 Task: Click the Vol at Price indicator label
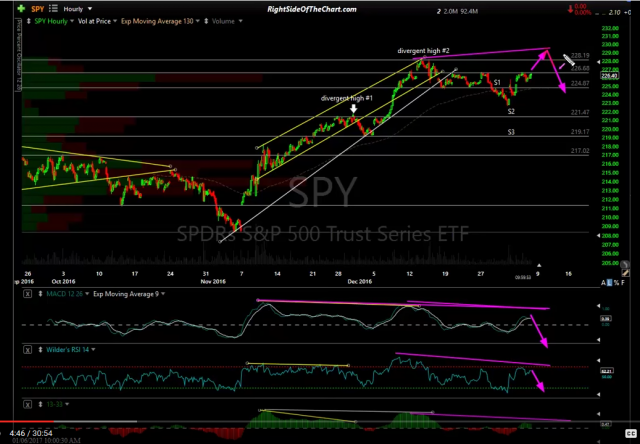(x=94, y=21)
